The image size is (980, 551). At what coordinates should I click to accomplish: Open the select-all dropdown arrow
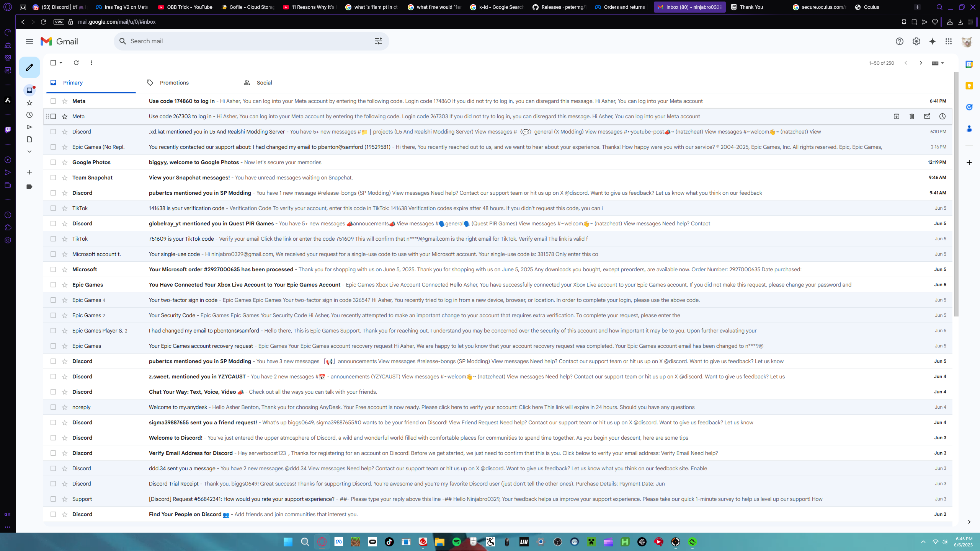tap(61, 63)
